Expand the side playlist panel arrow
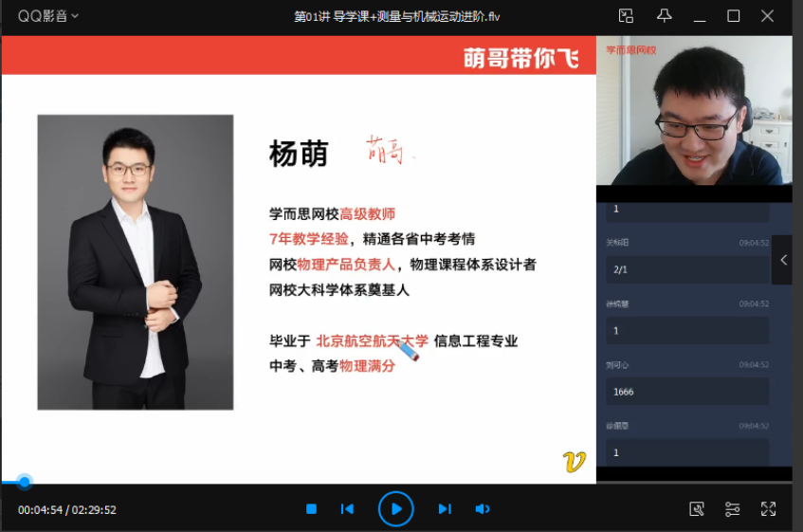Viewport: 803px width, 532px height. [x=783, y=260]
